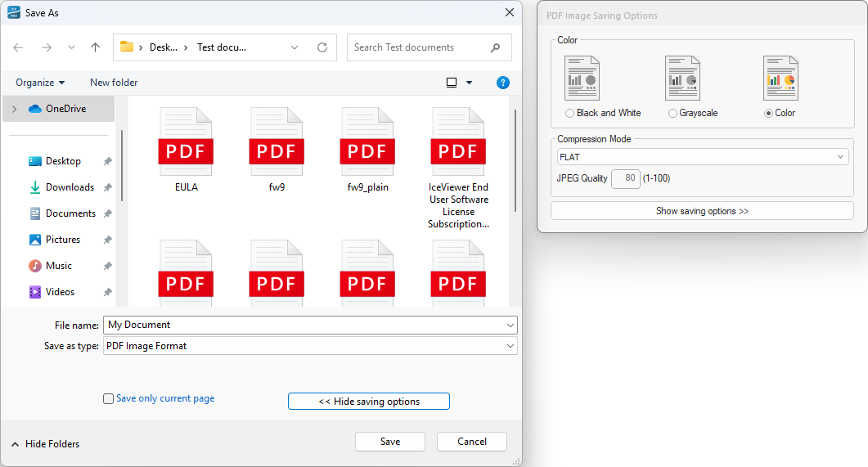Open the Compression Mode FLAT dropdown
Viewport: 868px width, 467px height.
[703, 156]
